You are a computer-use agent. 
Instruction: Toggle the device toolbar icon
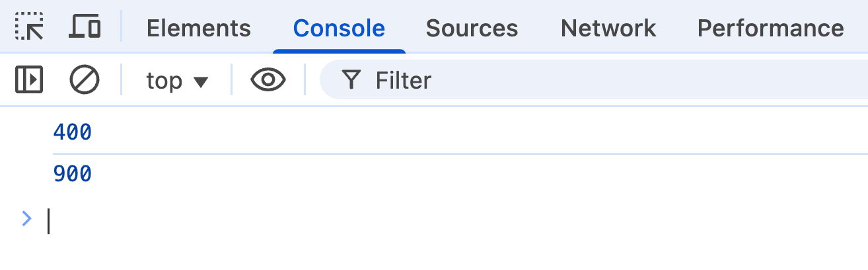[85, 27]
